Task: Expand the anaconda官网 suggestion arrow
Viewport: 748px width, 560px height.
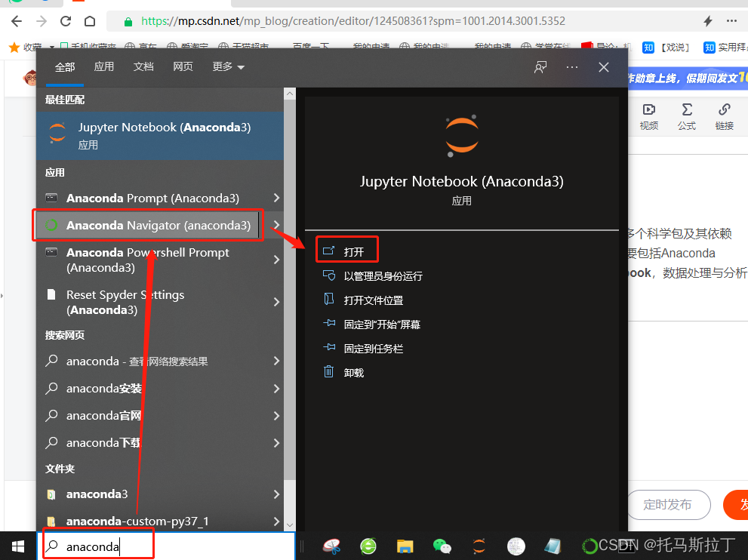Action: tap(277, 416)
